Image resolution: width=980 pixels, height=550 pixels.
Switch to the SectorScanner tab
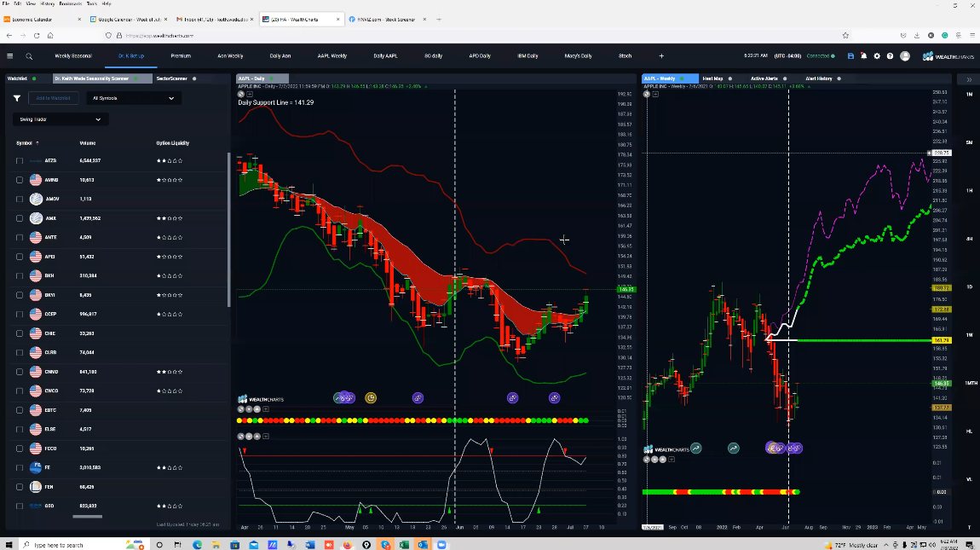(172, 78)
